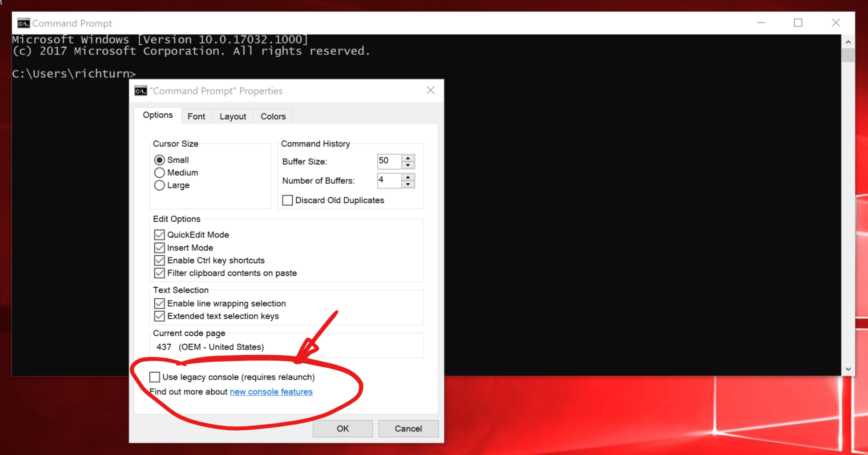
Task: Dismiss the dialog with Cancel
Action: [x=408, y=428]
